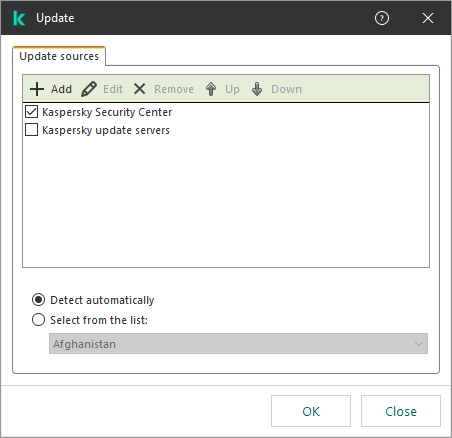This screenshot has height=438, width=452.
Task: Click the Up arrow icon
Action: (x=211, y=89)
